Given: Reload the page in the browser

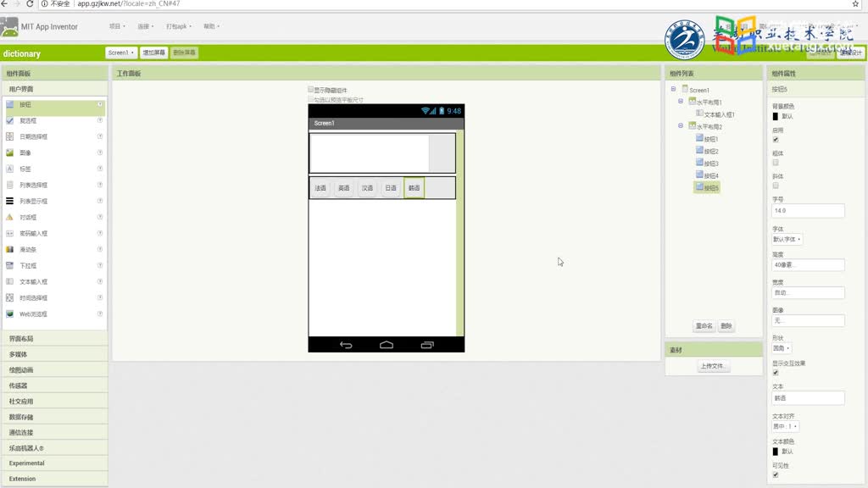Looking at the screenshot, I should point(30,3).
